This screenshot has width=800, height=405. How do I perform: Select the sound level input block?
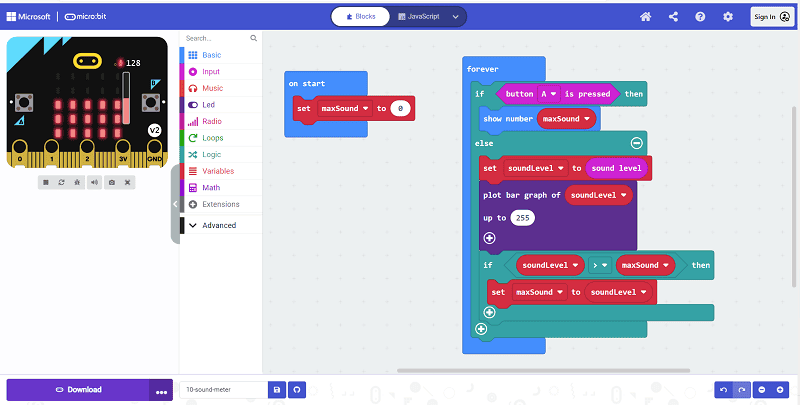(616, 168)
